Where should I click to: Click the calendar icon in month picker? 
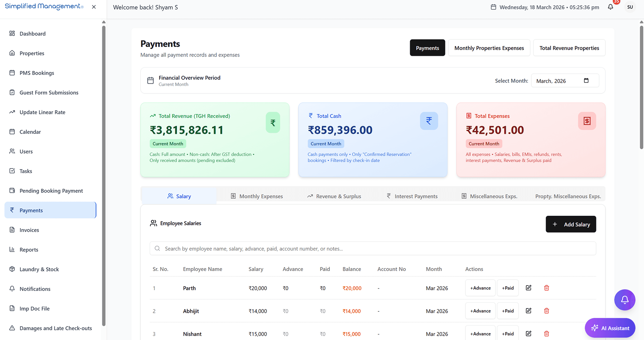586,81
